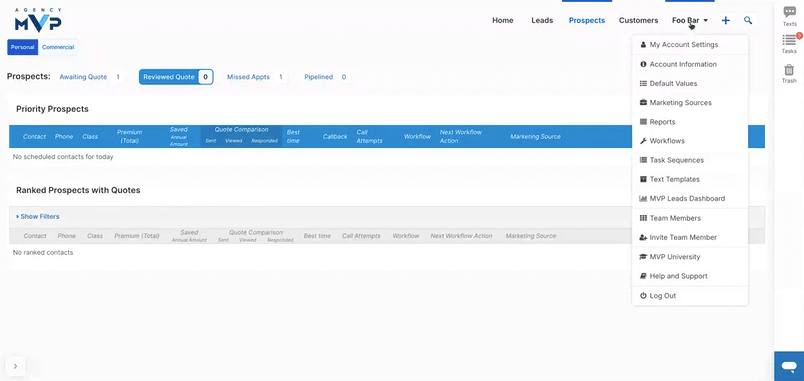Open the chat widget bubble icon

789,366
